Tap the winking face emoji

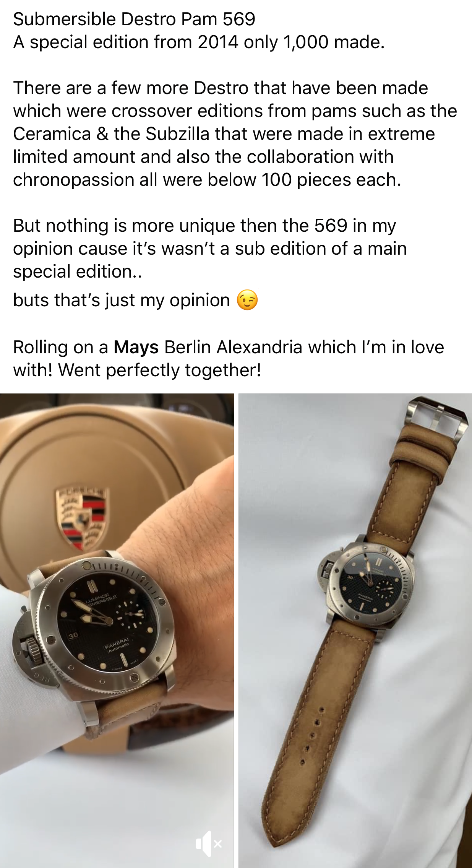pos(247,300)
